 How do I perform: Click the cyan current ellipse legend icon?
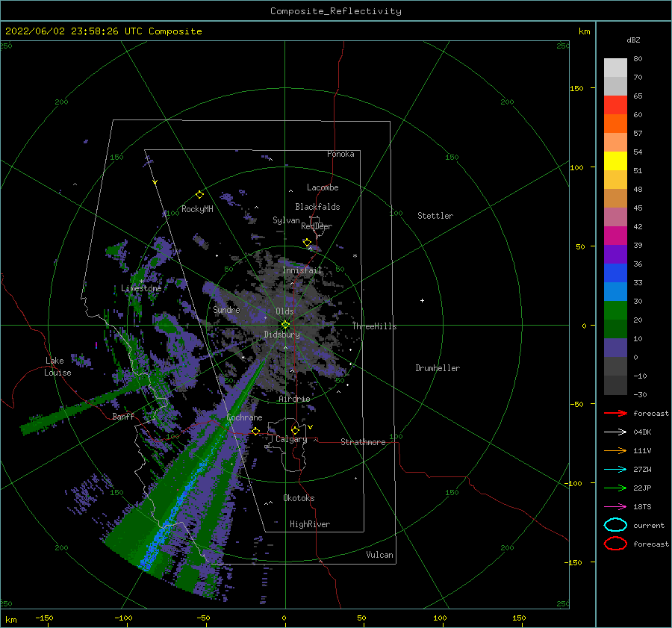click(615, 525)
